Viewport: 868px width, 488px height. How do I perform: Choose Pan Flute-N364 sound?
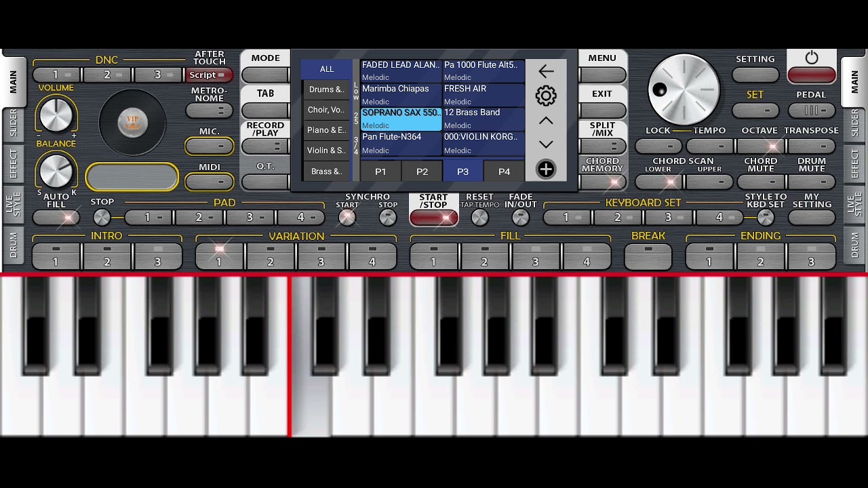point(401,143)
